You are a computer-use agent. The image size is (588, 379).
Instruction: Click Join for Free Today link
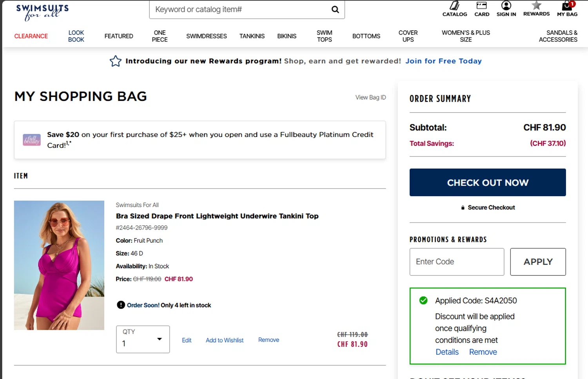coord(443,61)
